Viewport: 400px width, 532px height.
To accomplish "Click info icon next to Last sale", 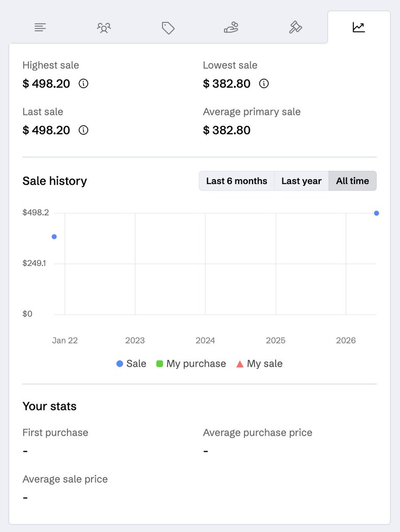I will [x=83, y=130].
